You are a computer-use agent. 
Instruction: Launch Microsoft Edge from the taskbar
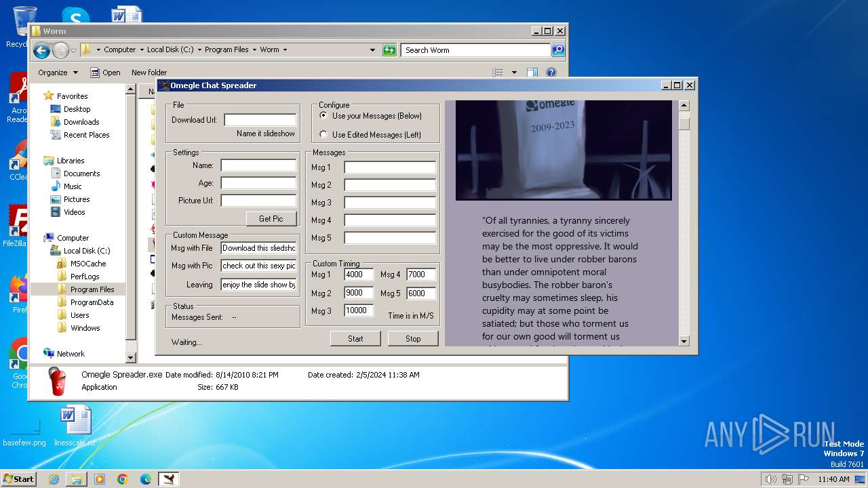point(146,479)
